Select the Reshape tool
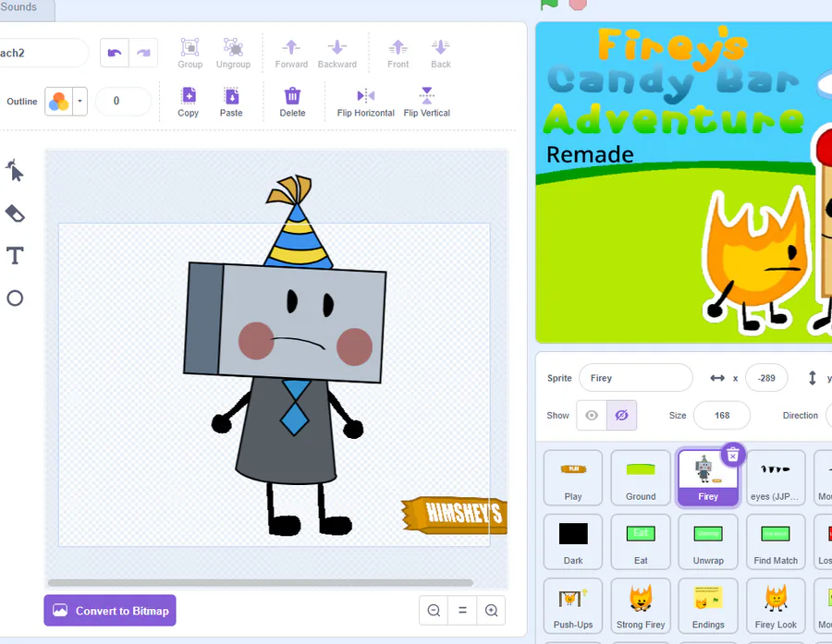Screen dimensions: 832x644 coord(15,170)
